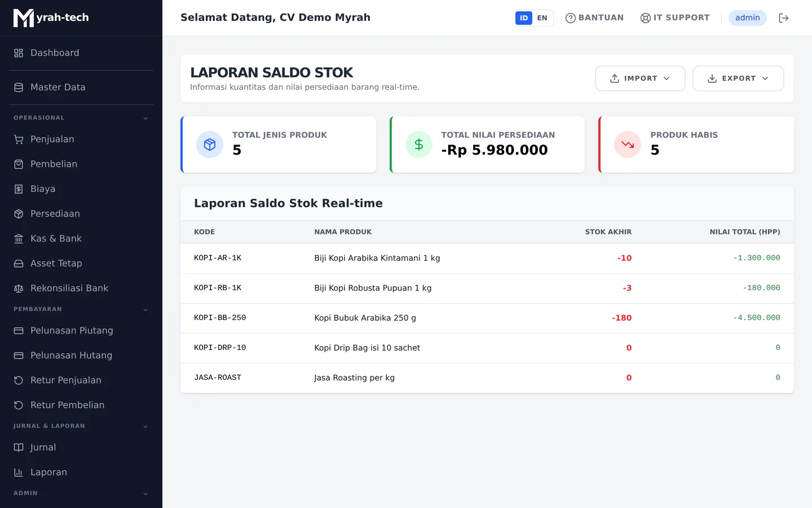Click the Stok Akhir column header
The image size is (812, 508).
coord(608,232)
